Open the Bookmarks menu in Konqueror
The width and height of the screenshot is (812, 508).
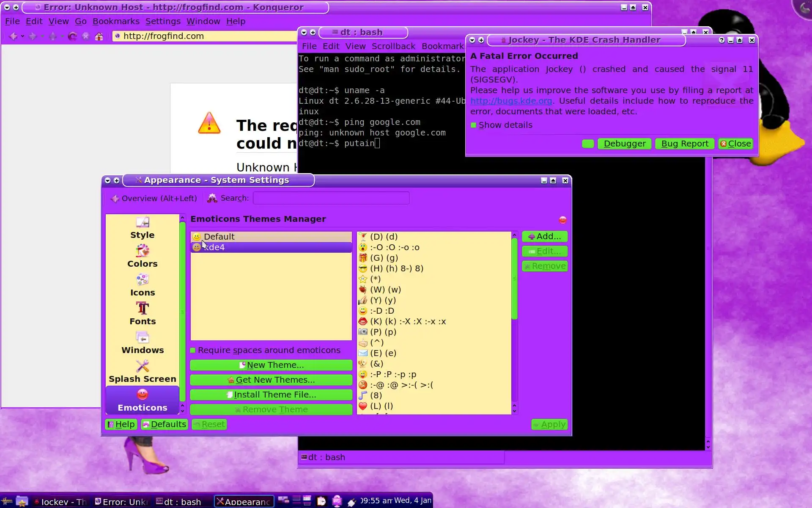tap(116, 21)
